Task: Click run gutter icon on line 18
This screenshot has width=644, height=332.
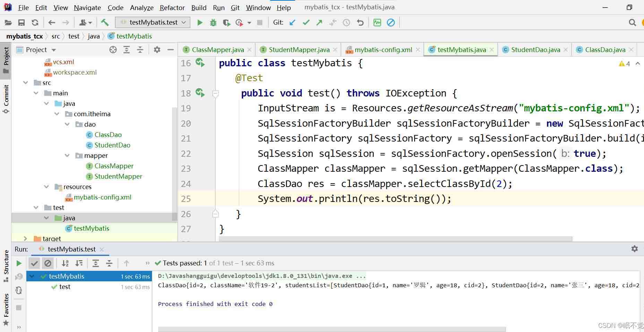Action: click(200, 93)
